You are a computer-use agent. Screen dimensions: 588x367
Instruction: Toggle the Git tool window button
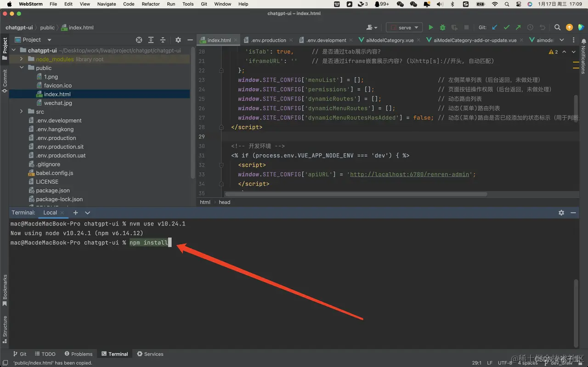[20, 354]
